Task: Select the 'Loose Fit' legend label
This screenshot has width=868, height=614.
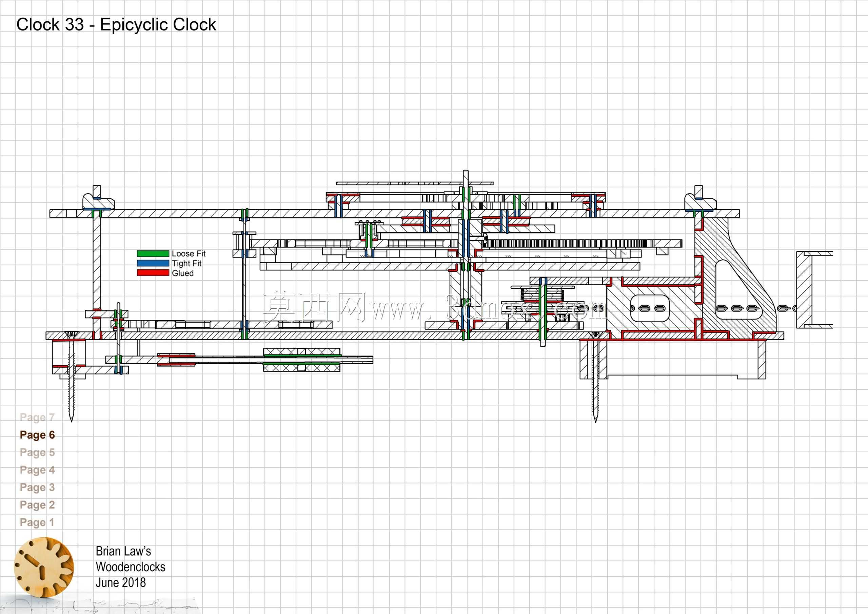Action: click(189, 254)
